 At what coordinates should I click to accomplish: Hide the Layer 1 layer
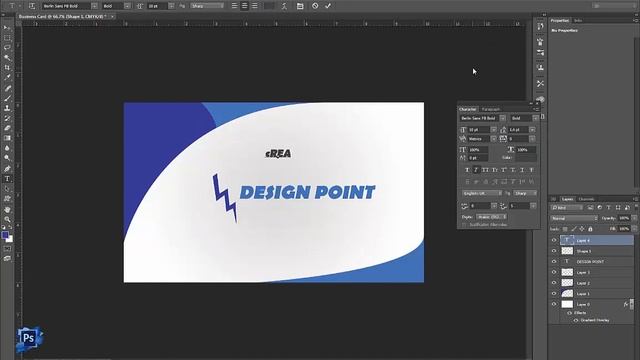tap(554, 293)
